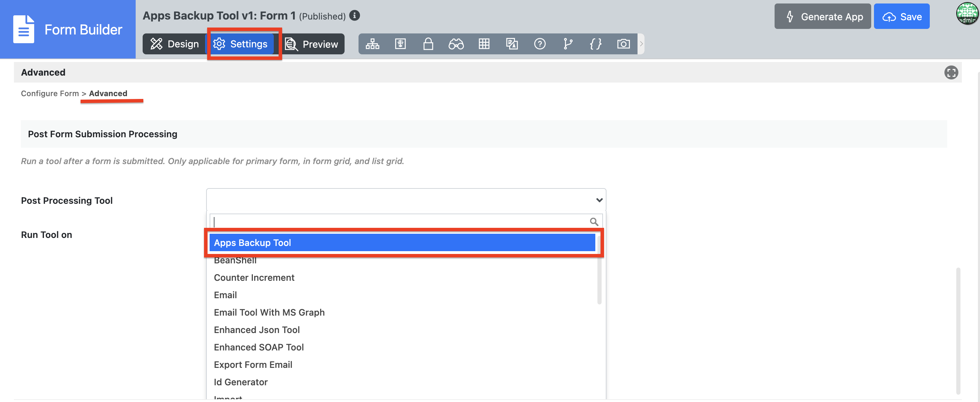Select Counter Increment from the list
The image size is (980, 402).
[x=254, y=277]
